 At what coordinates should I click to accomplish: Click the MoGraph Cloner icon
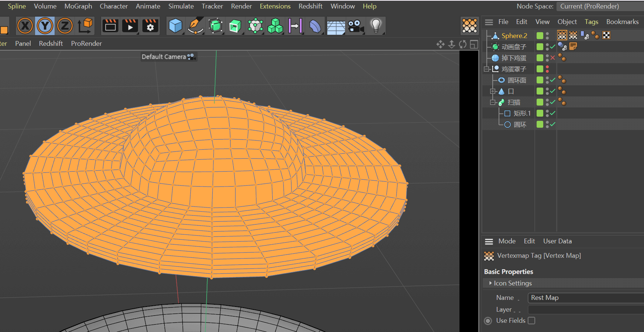coord(255,26)
